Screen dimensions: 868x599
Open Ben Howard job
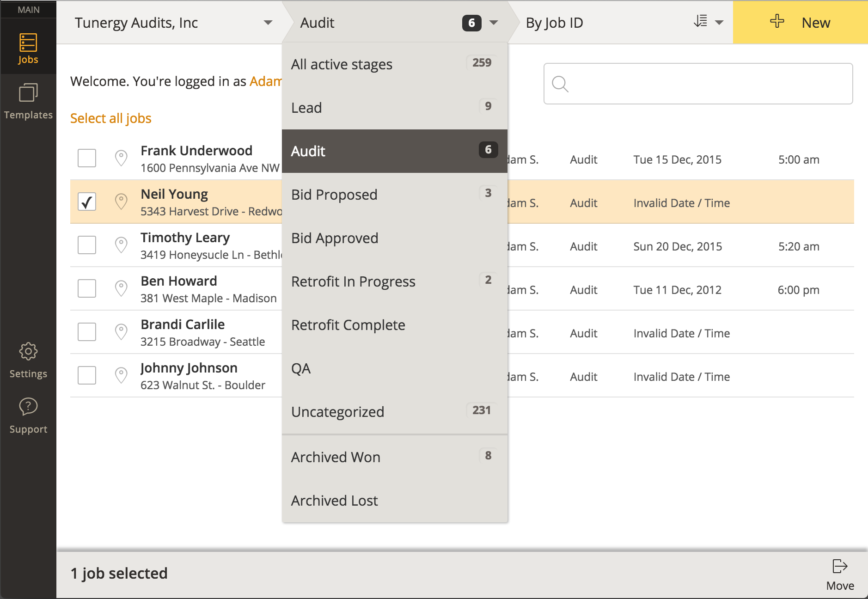tap(179, 281)
